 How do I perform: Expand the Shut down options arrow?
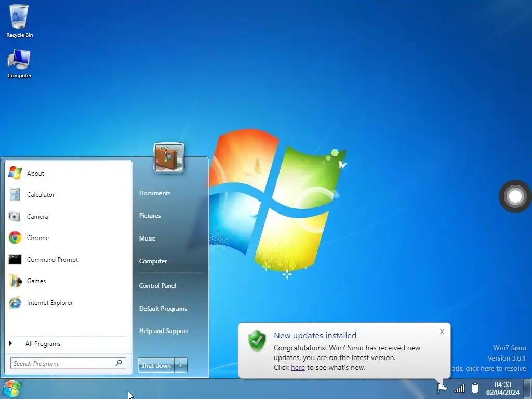tap(181, 365)
